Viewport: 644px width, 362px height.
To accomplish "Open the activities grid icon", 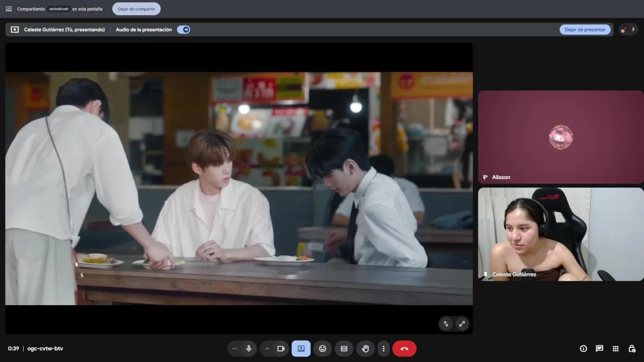I will point(615,348).
